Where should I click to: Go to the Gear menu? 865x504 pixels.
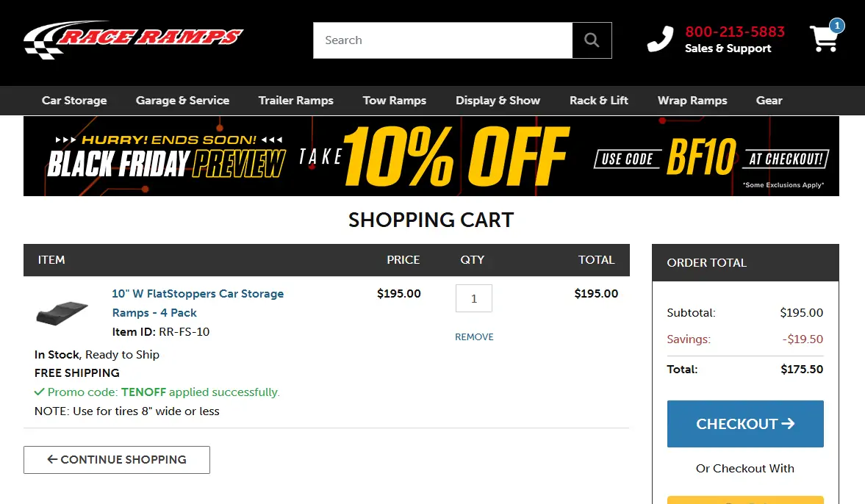click(769, 101)
